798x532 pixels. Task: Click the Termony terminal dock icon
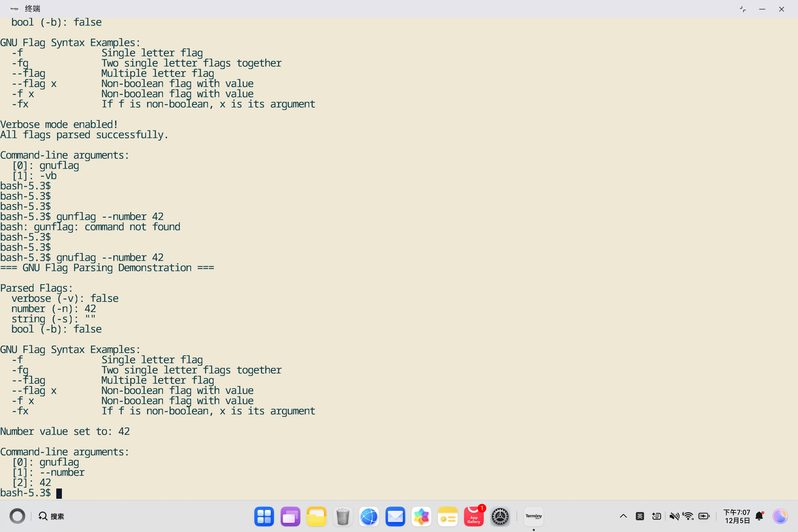pyautogui.click(x=533, y=516)
